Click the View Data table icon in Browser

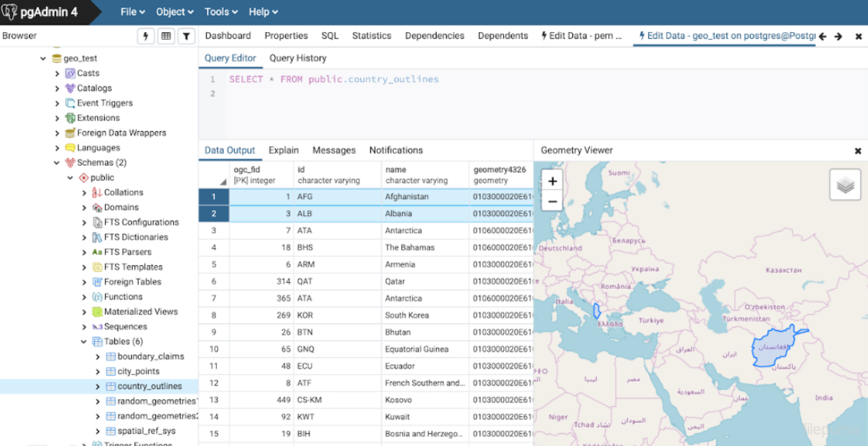tap(165, 36)
